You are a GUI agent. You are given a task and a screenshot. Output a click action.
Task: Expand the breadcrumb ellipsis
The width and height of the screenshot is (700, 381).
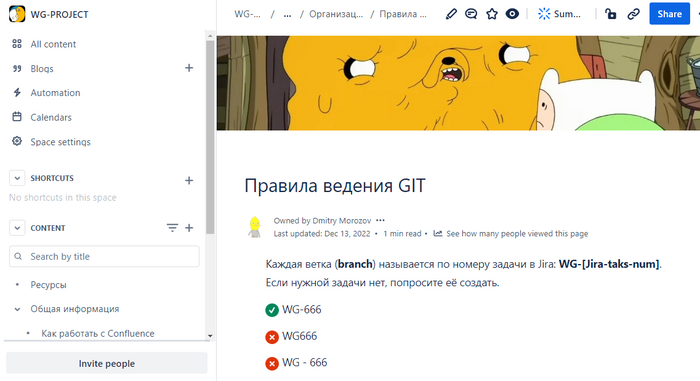tap(288, 14)
